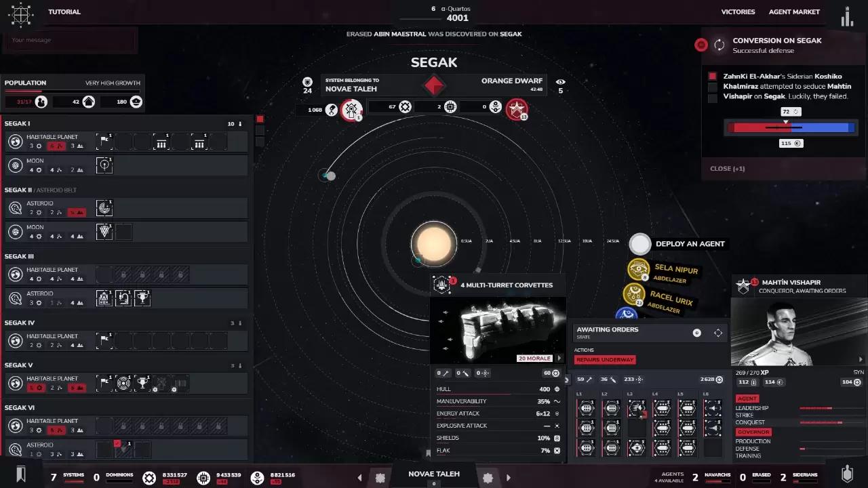Go to next system after Novae Taleh
Viewport: 868px width, 488px height.
pyautogui.click(x=508, y=478)
